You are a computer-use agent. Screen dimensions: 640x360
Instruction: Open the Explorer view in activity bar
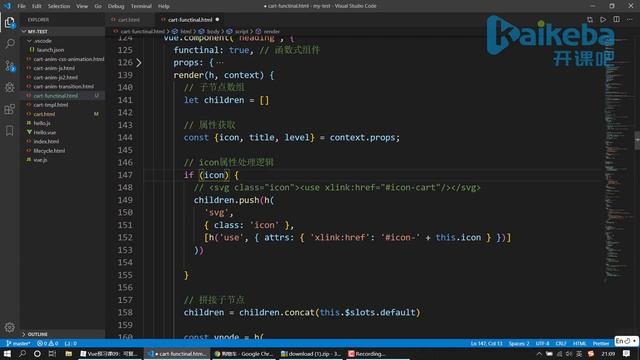9,22
